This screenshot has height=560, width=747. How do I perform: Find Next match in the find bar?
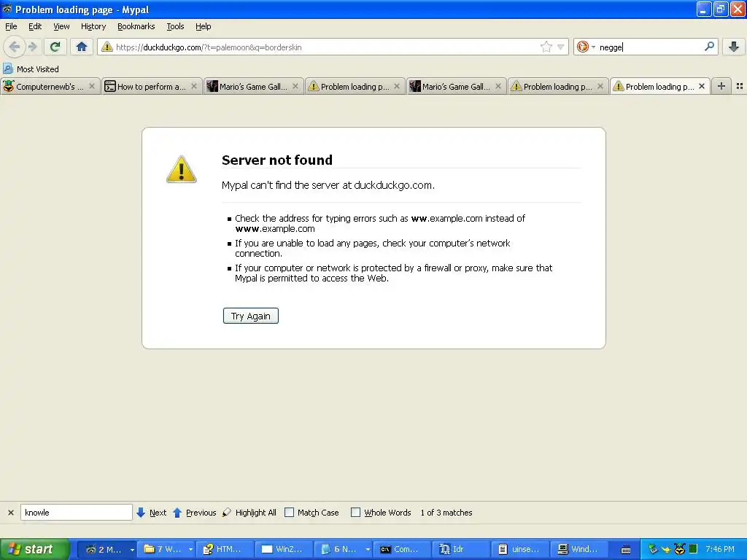[152, 513]
